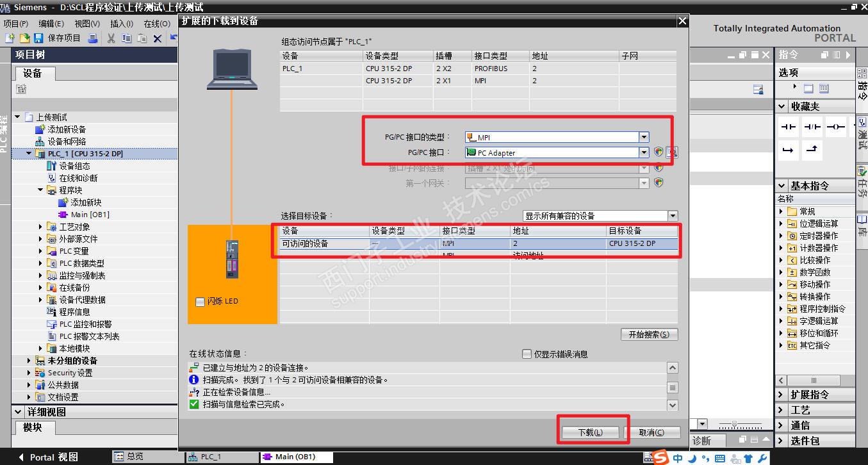Click the close branch favorite icon

coord(812,150)
